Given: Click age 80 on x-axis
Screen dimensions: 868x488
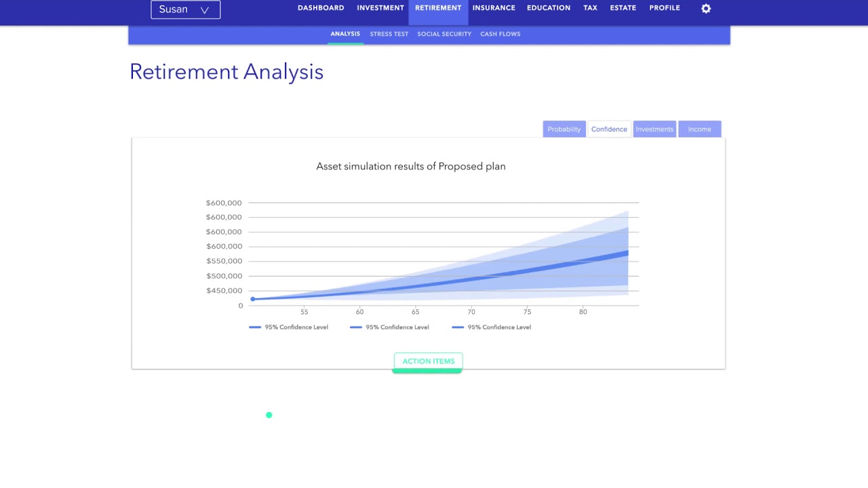Looking at the screenshot, I should point(583,312).
